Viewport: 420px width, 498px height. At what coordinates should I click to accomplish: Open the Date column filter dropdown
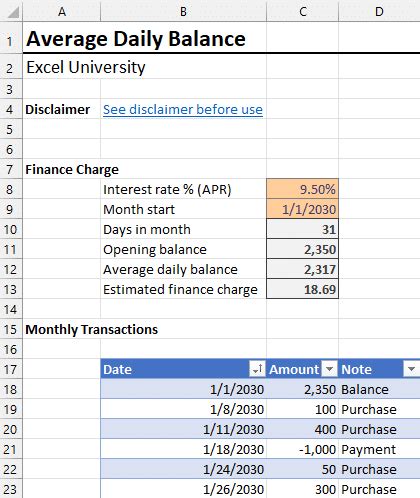pos(257,369)
